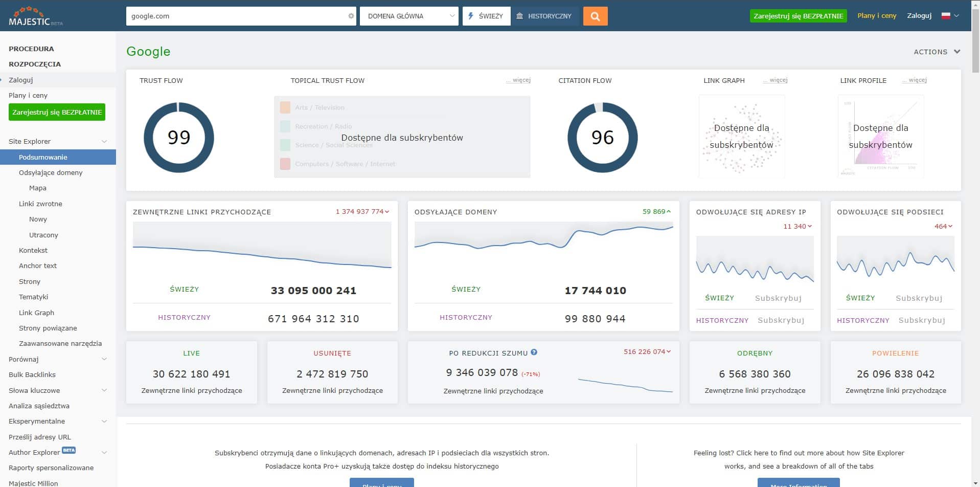
Task: Click the top green Zarejestruj się BEZPŁATNIE button
Action: tap(798, 16)
